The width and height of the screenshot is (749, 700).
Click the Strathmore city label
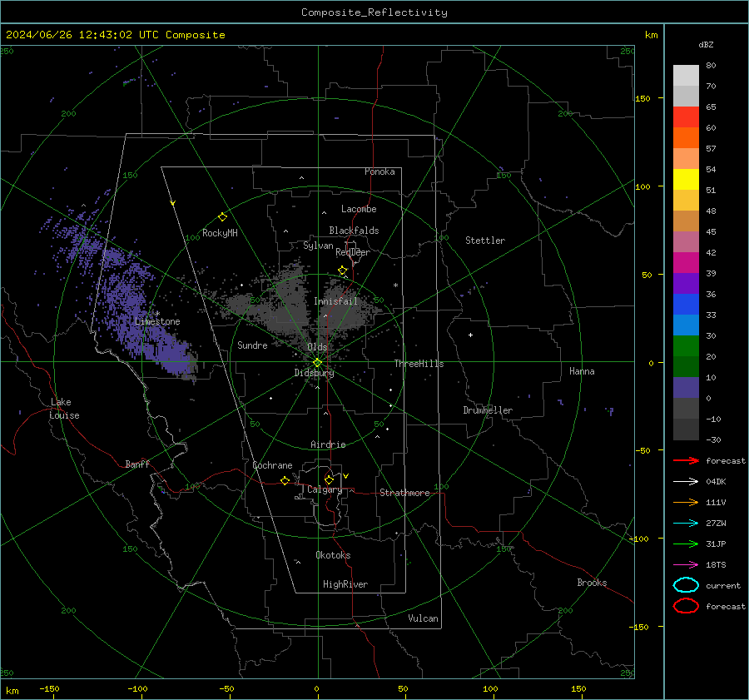point(404,493)
